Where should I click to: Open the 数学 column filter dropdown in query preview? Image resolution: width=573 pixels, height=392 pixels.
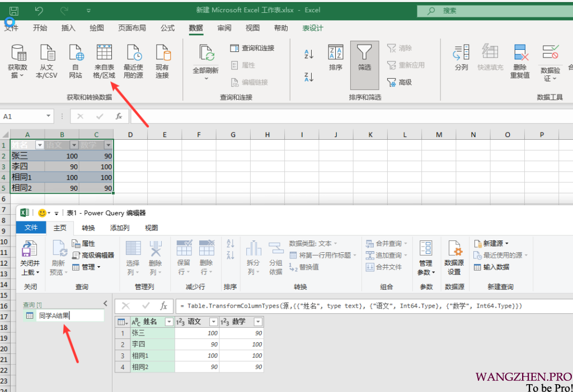pos(257,322)
